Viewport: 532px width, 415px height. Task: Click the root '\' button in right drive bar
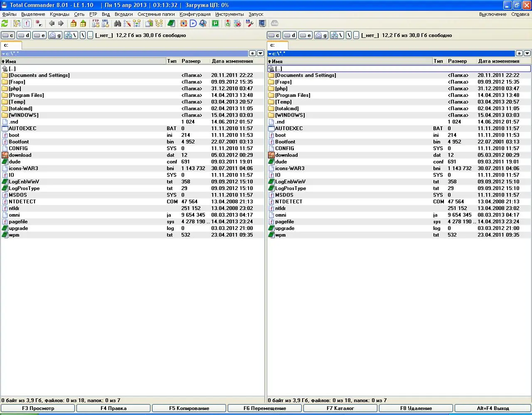[x=349, y=35]
